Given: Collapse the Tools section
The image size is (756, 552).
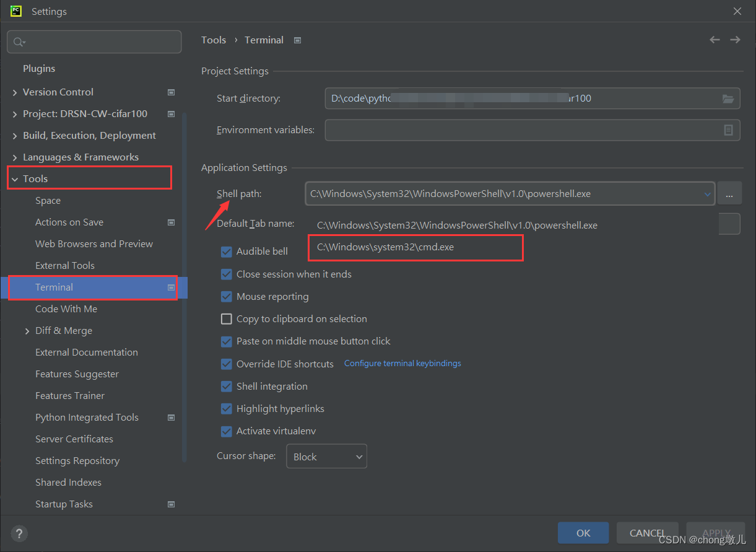Looking at the screenshot, I should (x=15, y=179).
